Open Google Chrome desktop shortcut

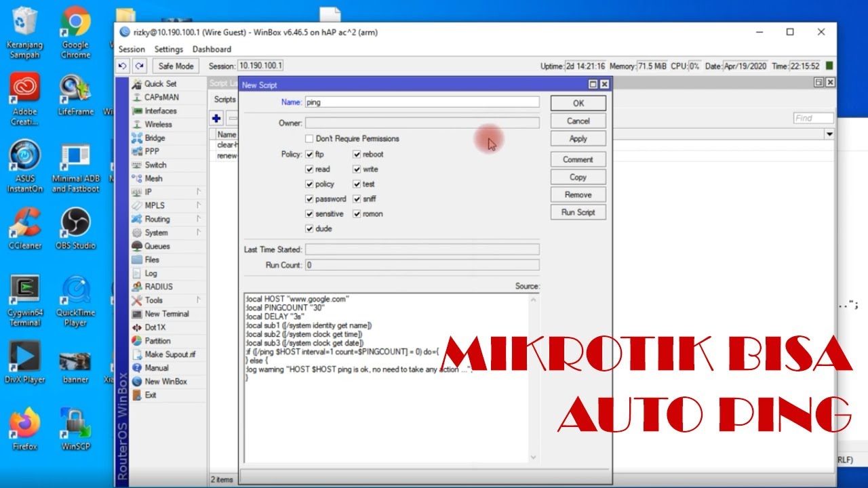75,33
